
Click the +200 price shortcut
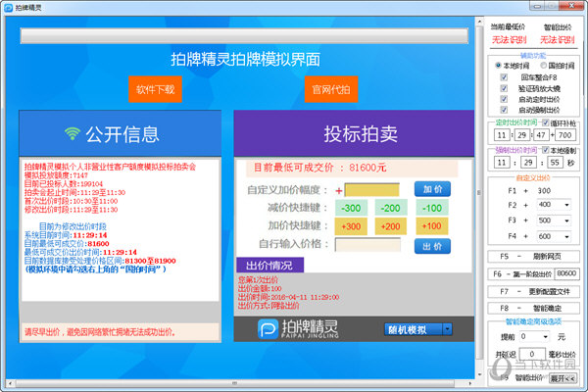(x=391, y=226)
